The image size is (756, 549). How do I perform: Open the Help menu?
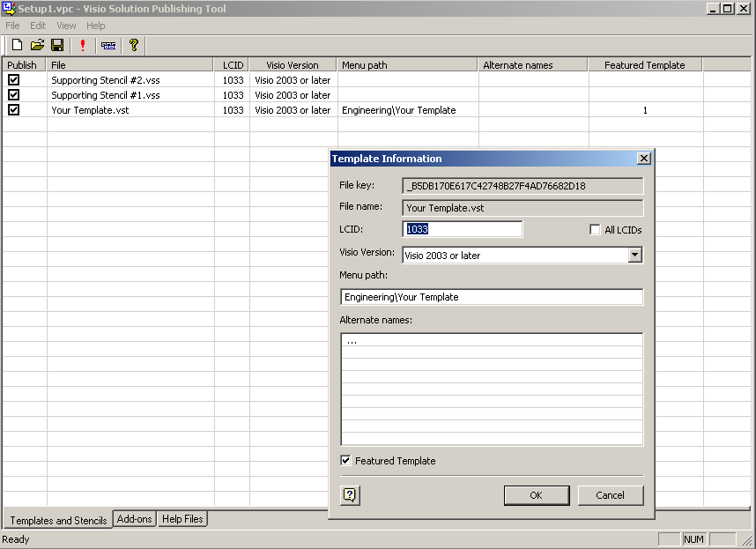click(95, 26)
